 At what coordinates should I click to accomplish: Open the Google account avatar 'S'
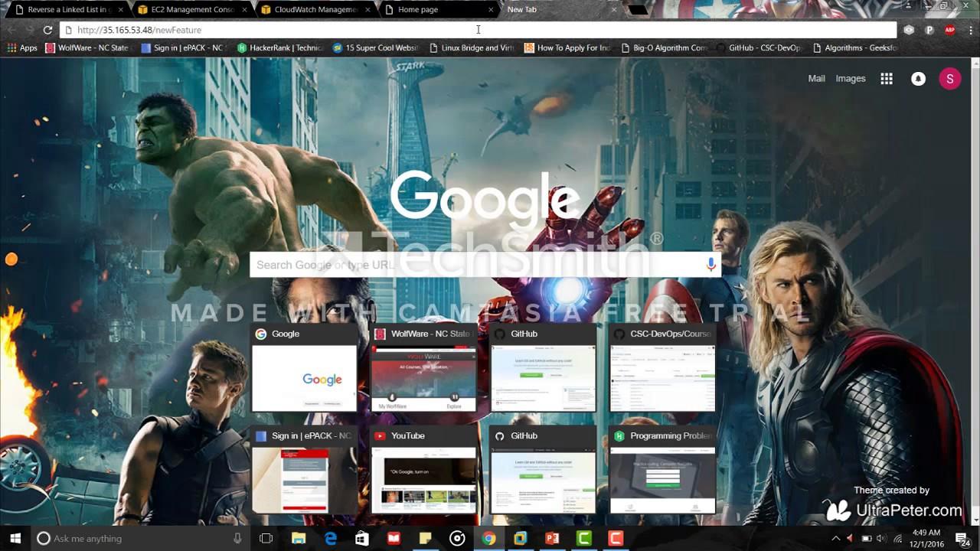coord(950,79)
